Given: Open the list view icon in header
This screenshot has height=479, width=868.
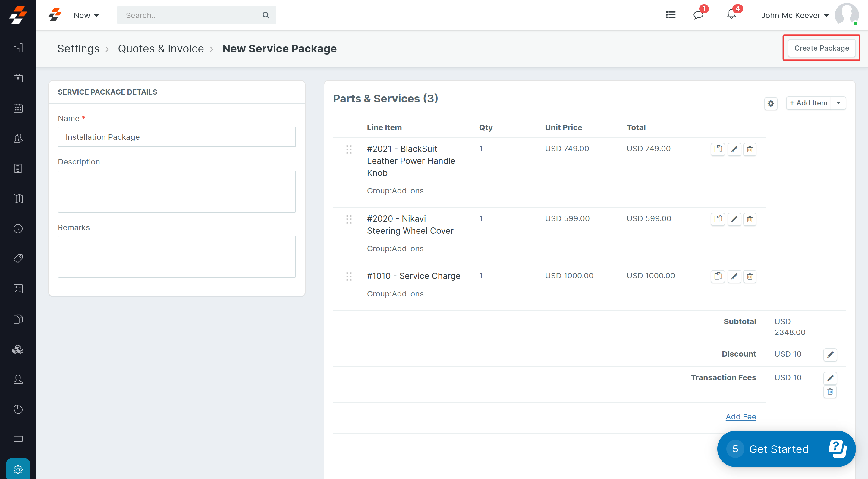Looking at the screenshot, I should [x=670, y=15].
